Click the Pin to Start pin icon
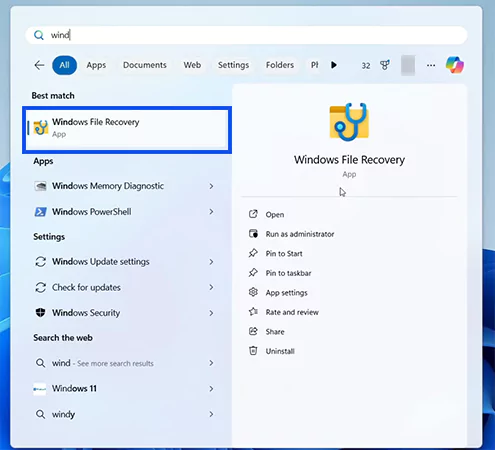Viewport: 495px width, 450px height. click(253, 253)
